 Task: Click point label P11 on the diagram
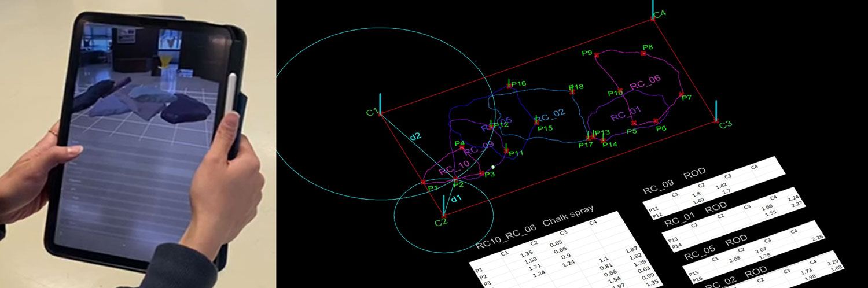point(516,153)
